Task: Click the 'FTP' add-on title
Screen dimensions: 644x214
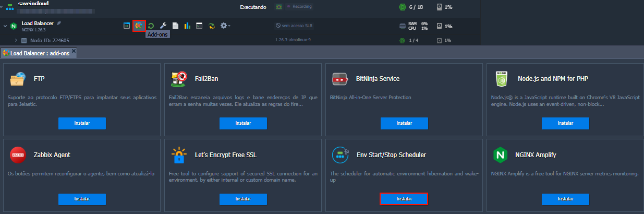Action: click(x=39, y=79)
